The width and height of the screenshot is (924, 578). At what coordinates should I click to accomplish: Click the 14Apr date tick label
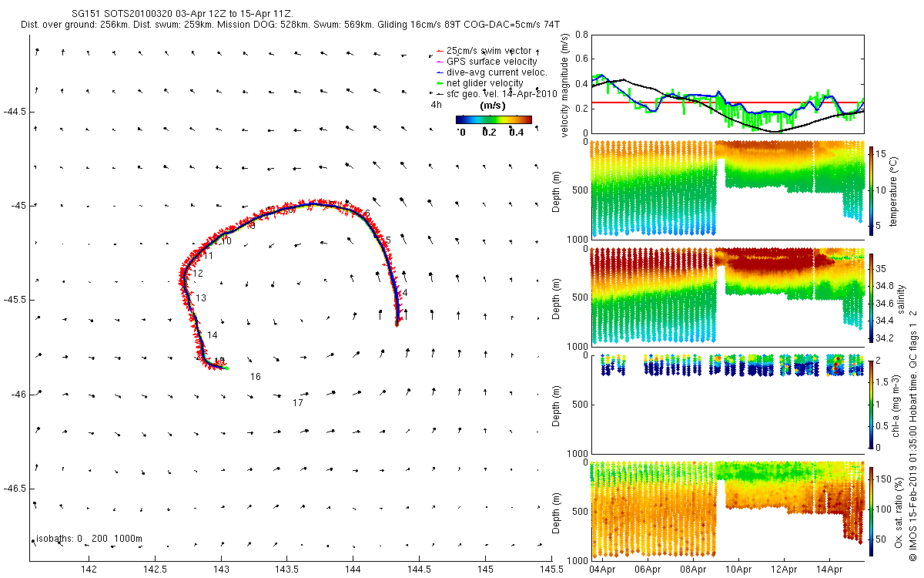pyautogui.click(x=829, y=569)
